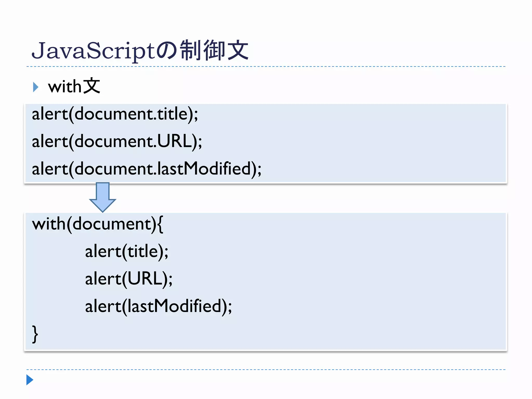Select the 'with文' bullet text

coord(74,86)
